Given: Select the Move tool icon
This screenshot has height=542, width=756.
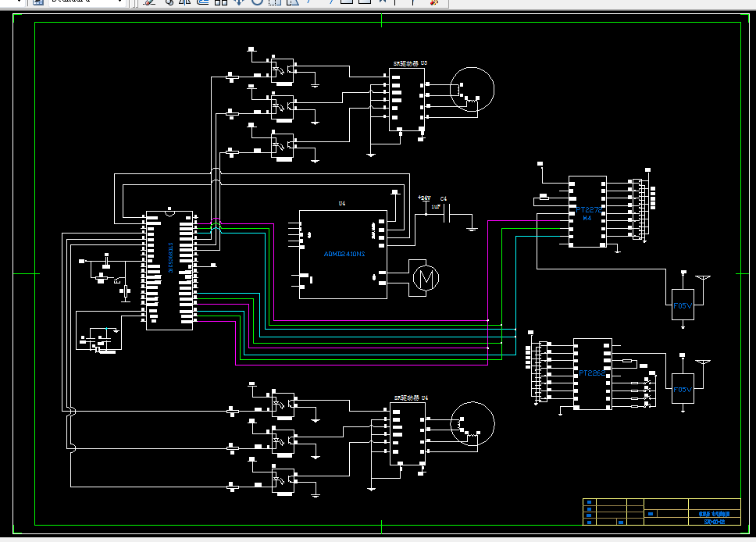Looking at the screenshot, I should [x=239, y=2].
